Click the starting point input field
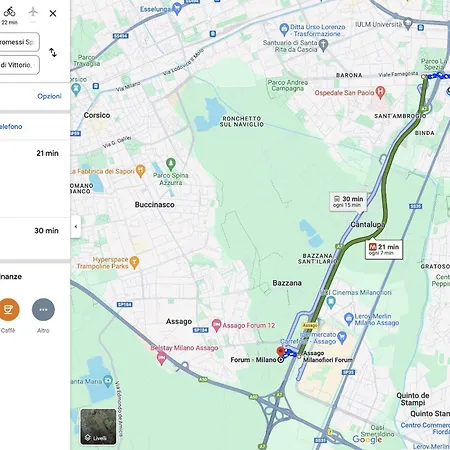450x450 pixels. 20,42
